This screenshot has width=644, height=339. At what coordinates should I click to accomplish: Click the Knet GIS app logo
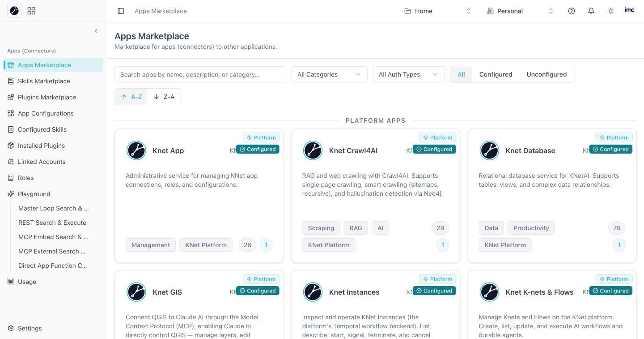[x=136, y=292]
